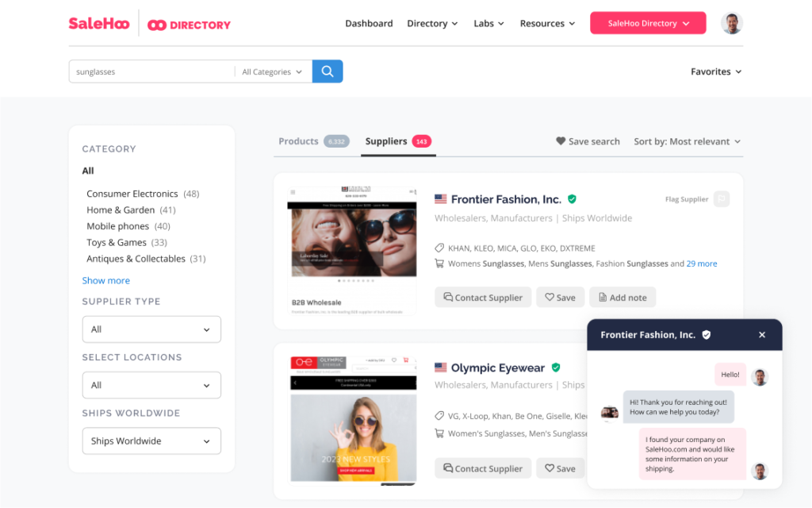Click the Show more categories link

point(106,280)
